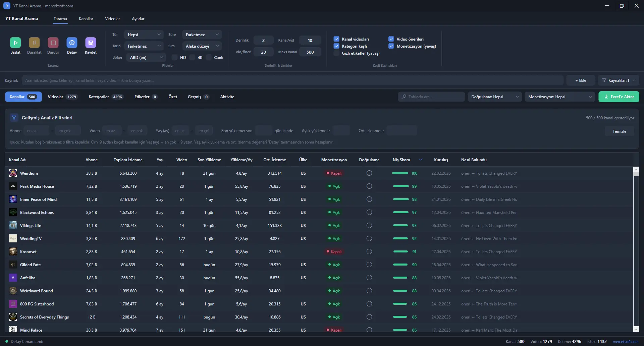Switch to the Ayarlar menu tab

click(x=138, y=19)
